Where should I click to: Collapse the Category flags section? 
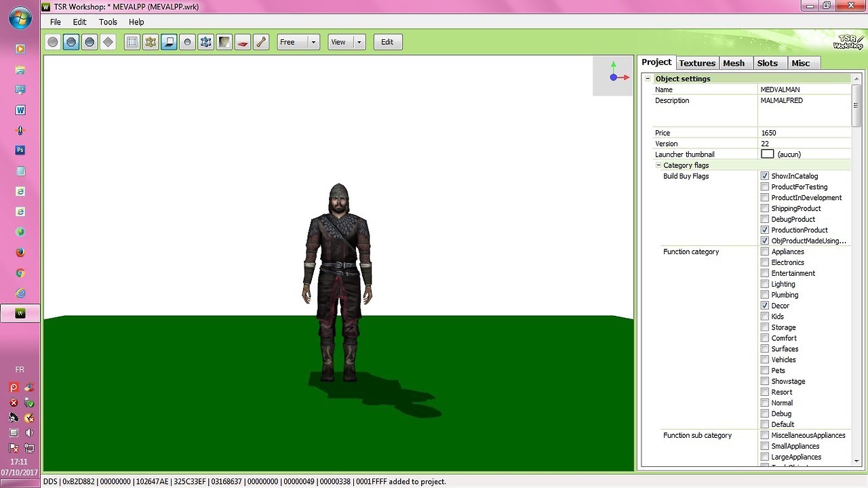tap(658, 165)
